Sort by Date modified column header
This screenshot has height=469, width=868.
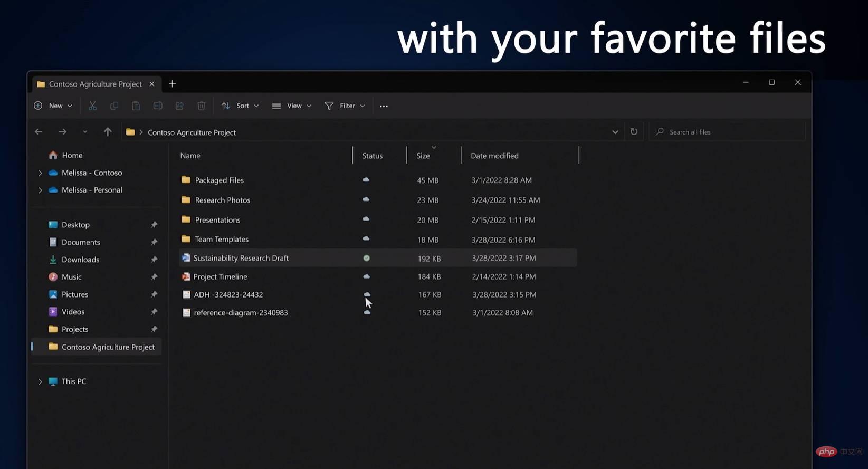[494, 156]
